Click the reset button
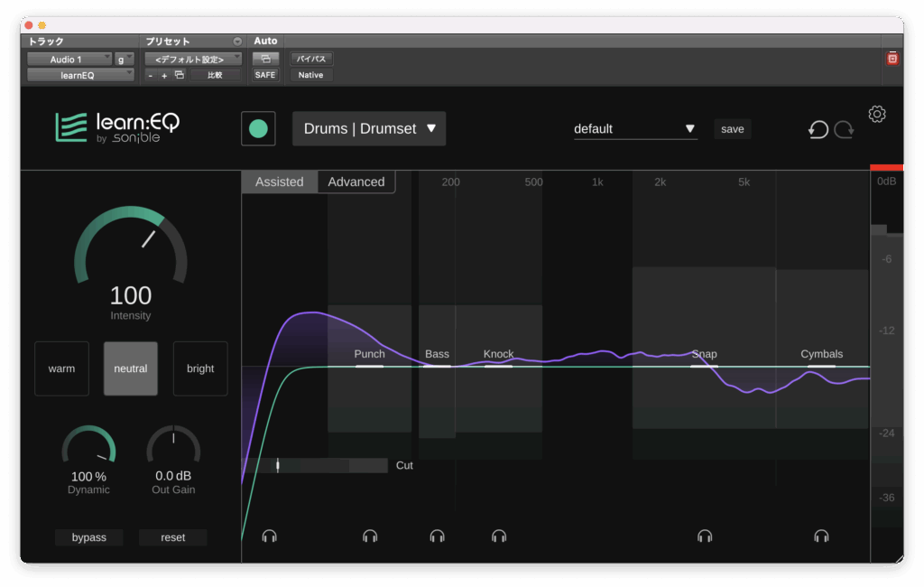The image size is (924, 587). pyautogui.click(x=172, y=537)
